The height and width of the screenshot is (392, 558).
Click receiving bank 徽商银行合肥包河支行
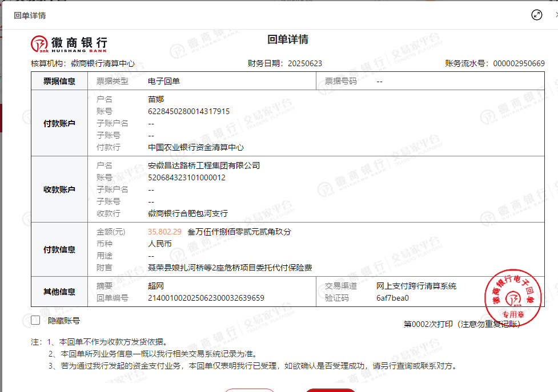[x=187, y=213]
